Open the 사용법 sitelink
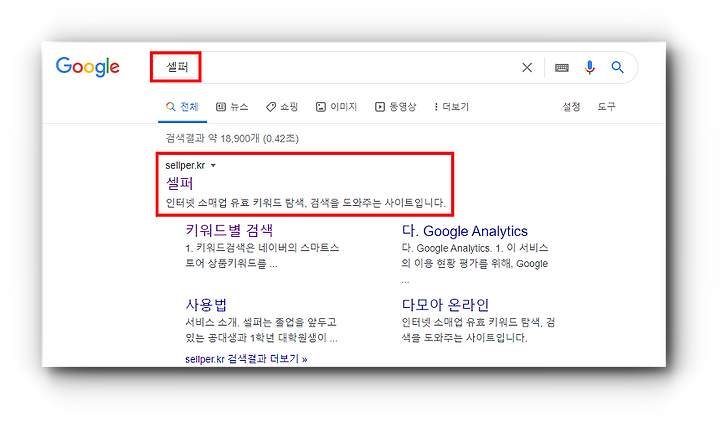This screenshot has height=421, width=720. click(x=206, y=304)
